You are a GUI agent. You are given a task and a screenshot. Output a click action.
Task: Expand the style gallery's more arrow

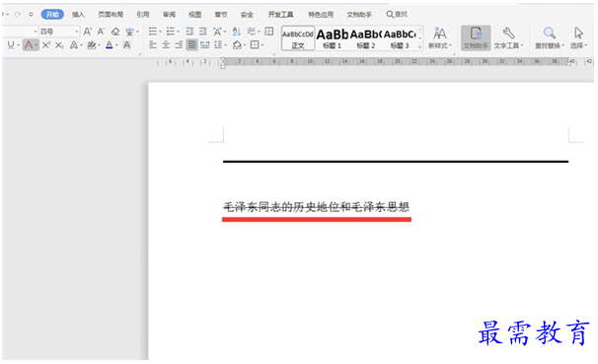click(420, 46)
